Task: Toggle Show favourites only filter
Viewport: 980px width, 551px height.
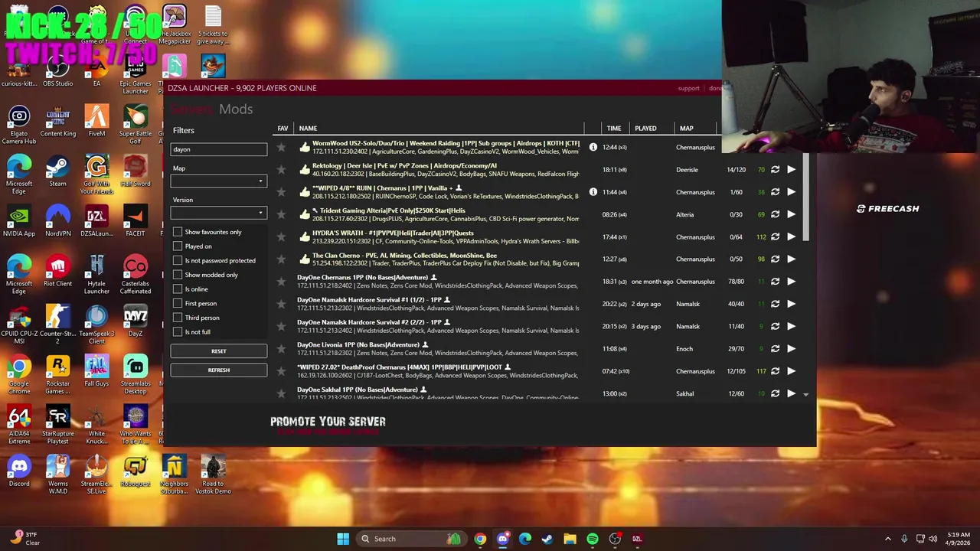Action: pyautogui.click(x=178, y=232)
